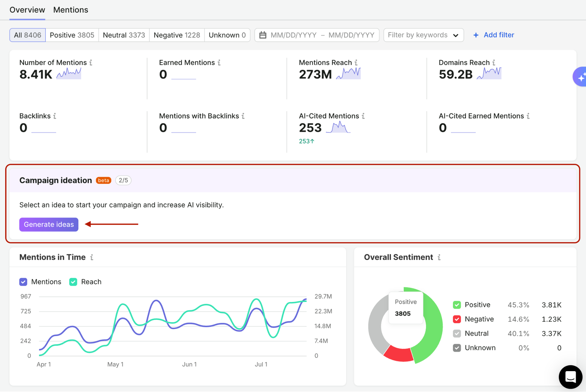Click the Generate ideas button
Image resolution: width=586 pixels, height=392 pixels.
point(49,224)
